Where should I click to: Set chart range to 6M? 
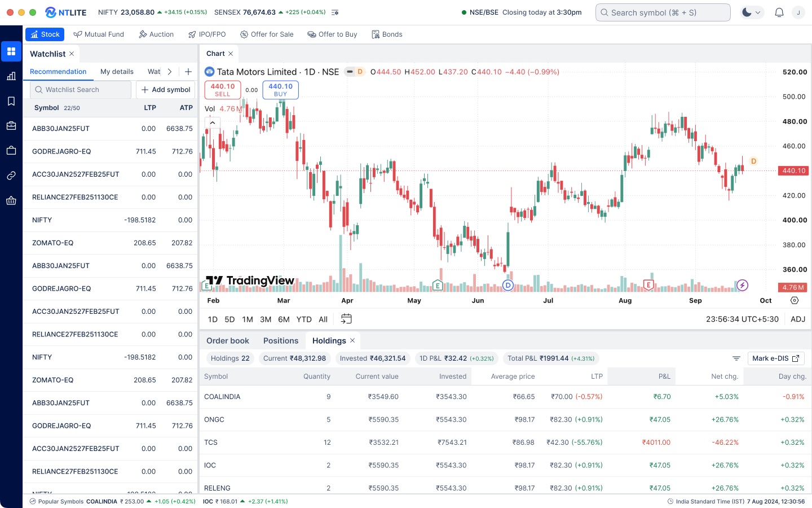point(284,319)
